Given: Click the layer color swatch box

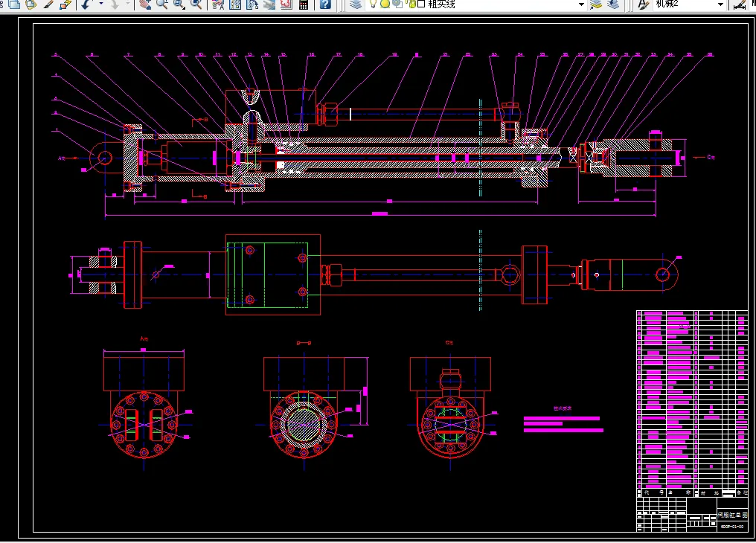Looking at the screenshot, I should click(x=421, y=4).
